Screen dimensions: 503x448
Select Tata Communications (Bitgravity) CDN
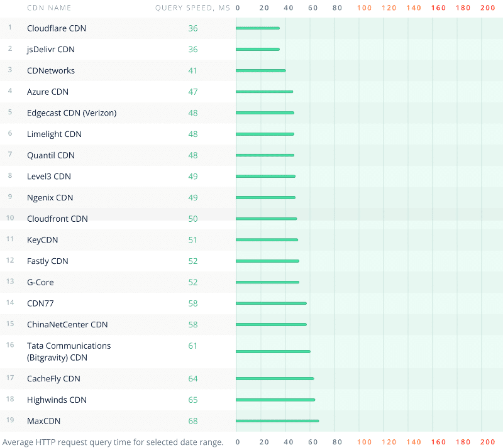[x=69, y=351]
